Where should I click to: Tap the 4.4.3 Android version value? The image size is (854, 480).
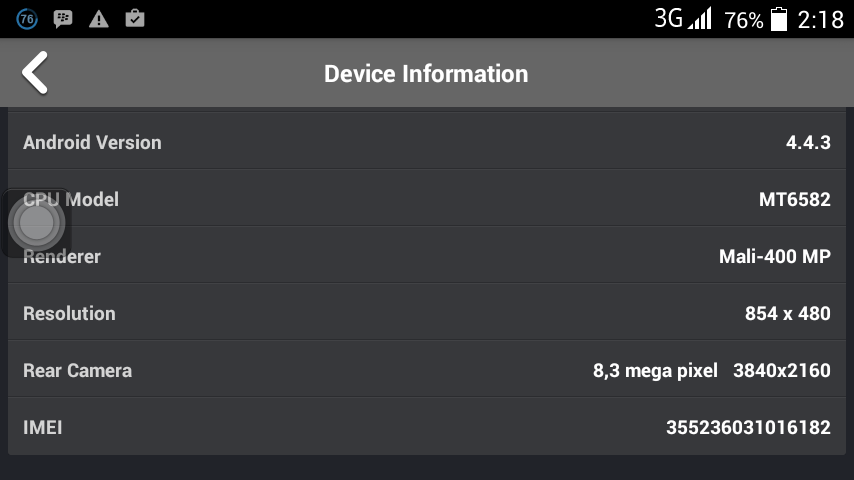coord(808,142)
